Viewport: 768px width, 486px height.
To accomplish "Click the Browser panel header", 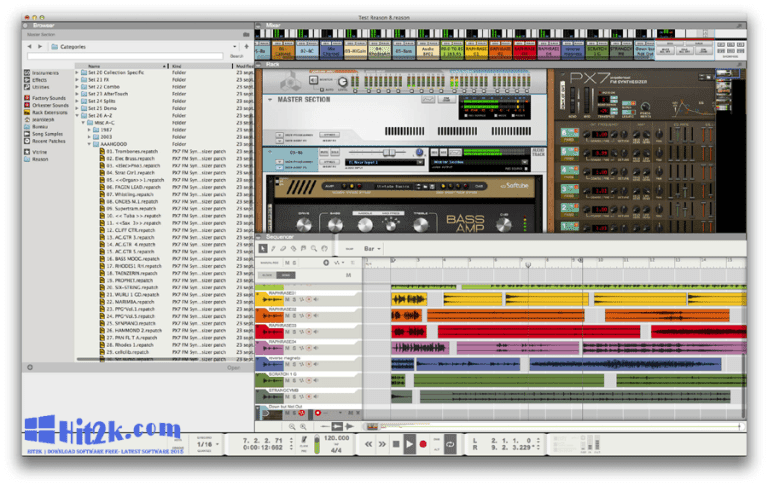I will point(137,25).
